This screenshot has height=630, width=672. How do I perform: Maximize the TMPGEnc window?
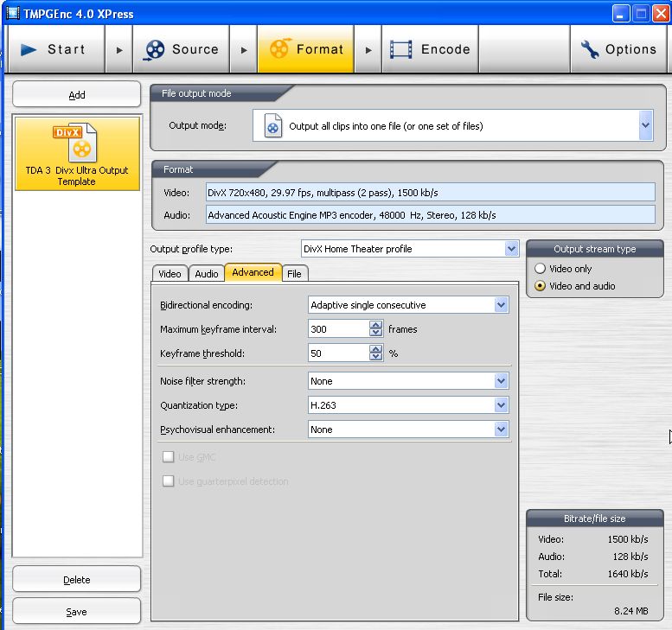[x=641, y=14]
